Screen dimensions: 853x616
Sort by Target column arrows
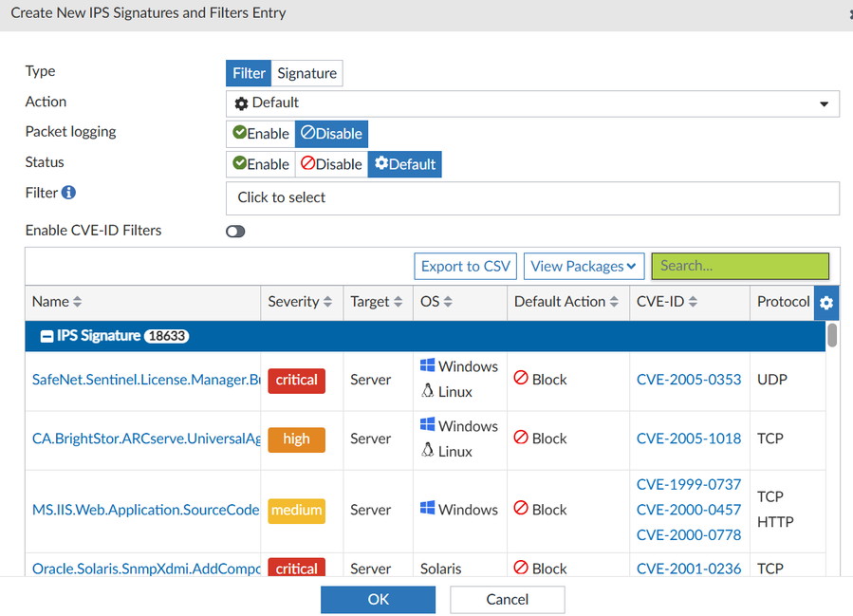(399, 302)
